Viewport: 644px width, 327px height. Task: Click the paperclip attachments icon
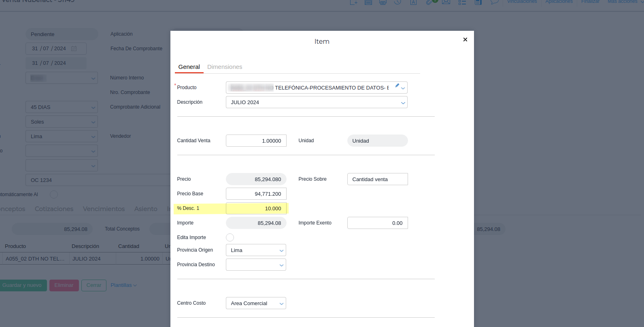429,2
